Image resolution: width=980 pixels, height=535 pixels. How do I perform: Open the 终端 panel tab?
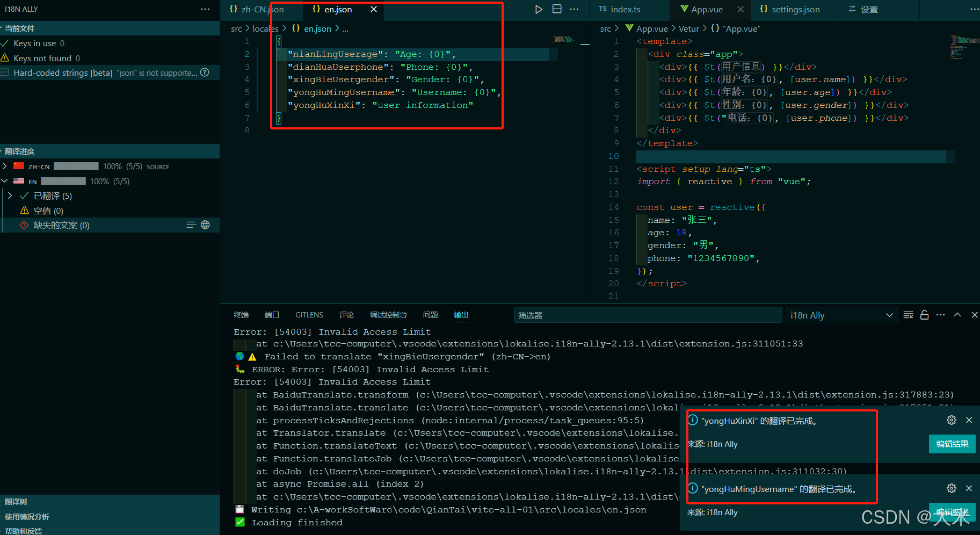[241, 315]
